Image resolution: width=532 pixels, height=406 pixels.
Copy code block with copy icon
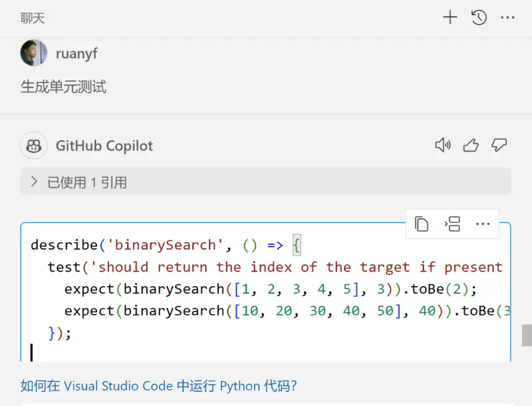pos(422,224)
